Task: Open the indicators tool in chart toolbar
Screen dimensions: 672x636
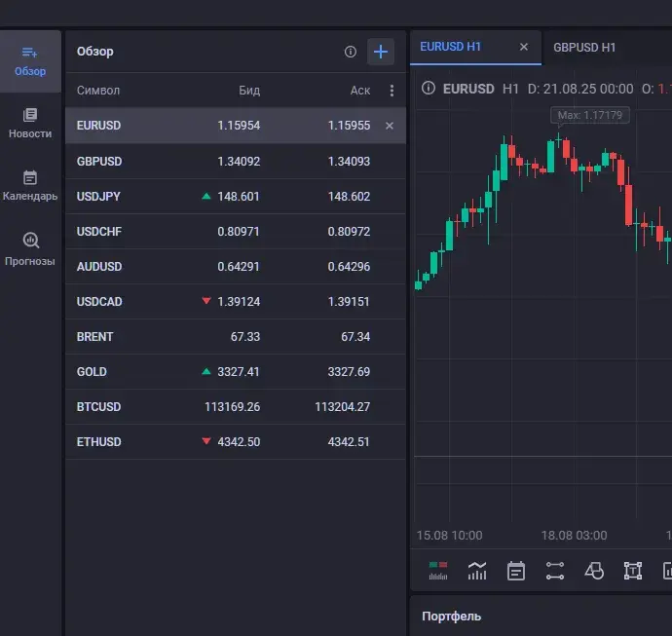Action: 477,571
